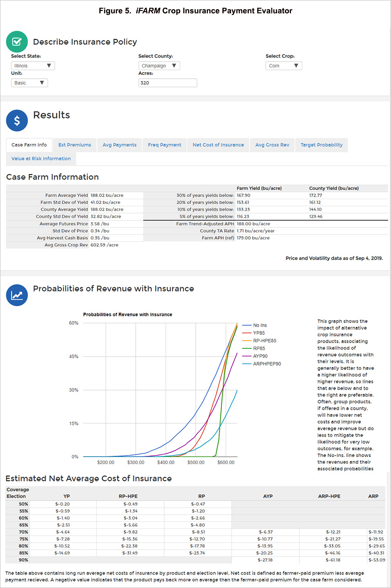Click the Std Dev of Price value 0.34 /bu

click(100, 231)
